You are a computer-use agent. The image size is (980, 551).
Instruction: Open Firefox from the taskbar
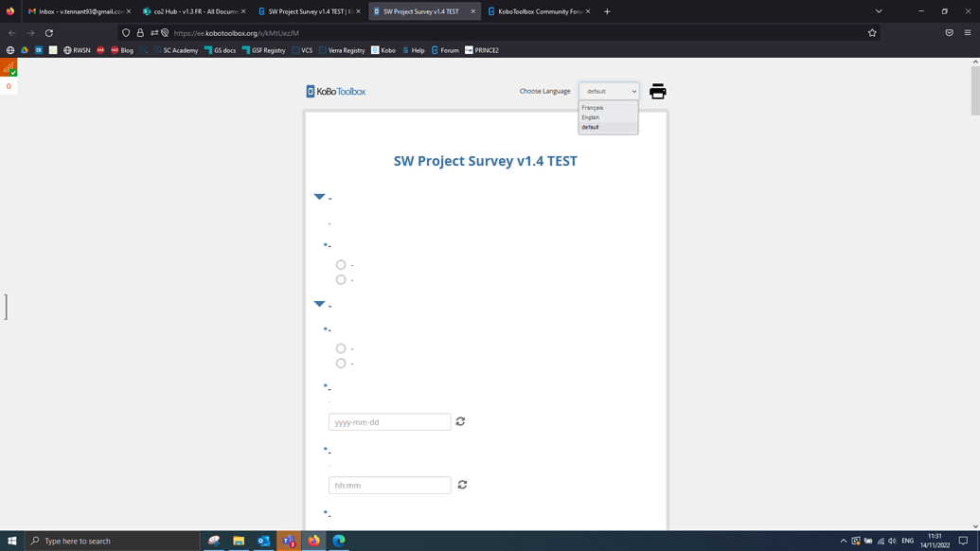point(313,541)
